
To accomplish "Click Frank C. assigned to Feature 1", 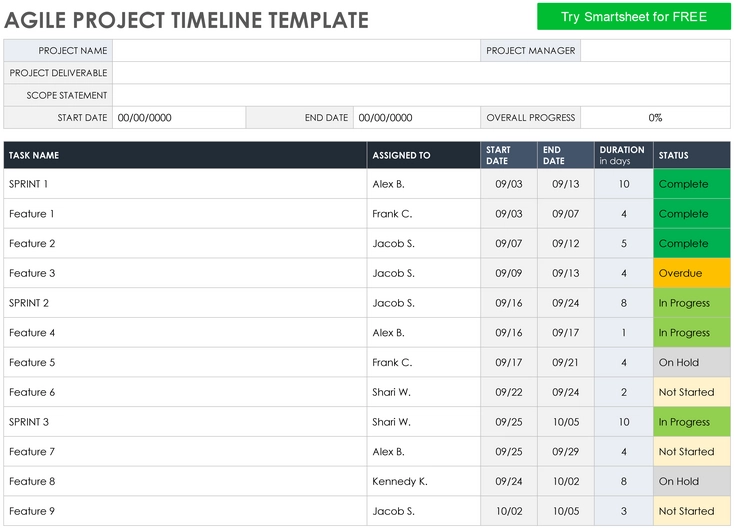I will point(424,214).
